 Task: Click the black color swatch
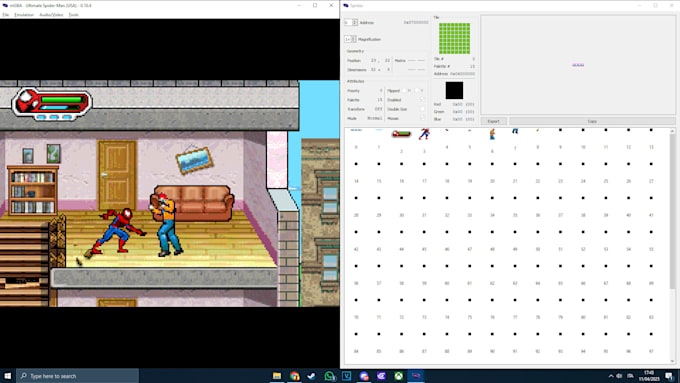click(x=454, y=90)
